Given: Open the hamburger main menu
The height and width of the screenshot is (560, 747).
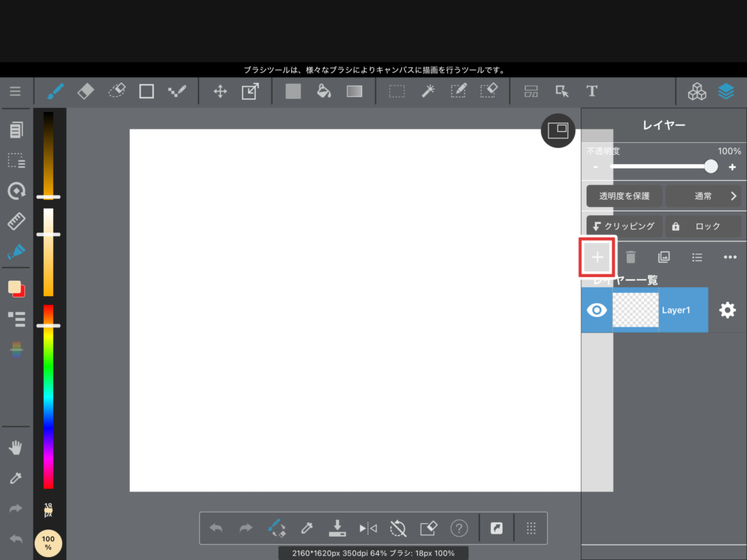Looking at the screenshot, I should point(15,91).
